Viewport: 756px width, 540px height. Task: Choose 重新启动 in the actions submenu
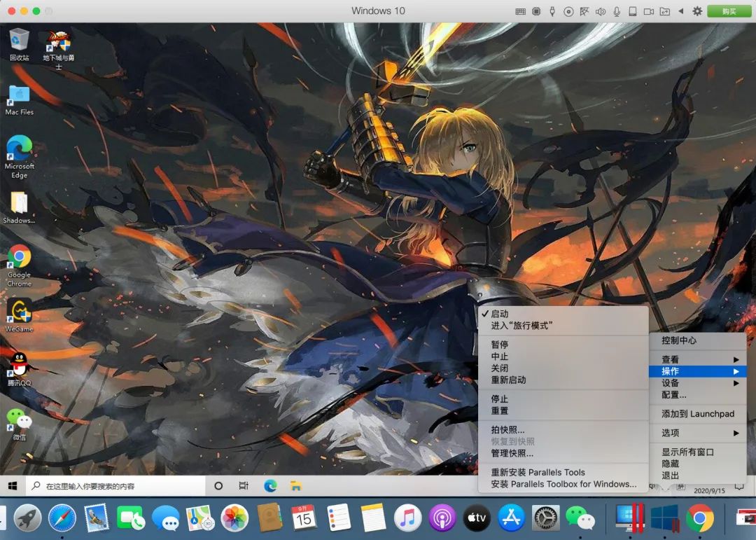point(563,380)
